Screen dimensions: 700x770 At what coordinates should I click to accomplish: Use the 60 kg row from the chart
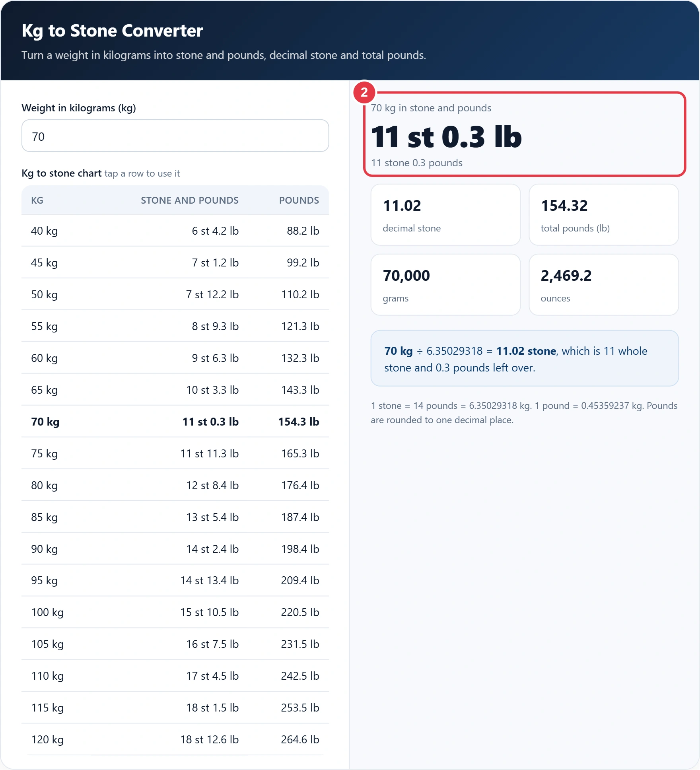175,358
